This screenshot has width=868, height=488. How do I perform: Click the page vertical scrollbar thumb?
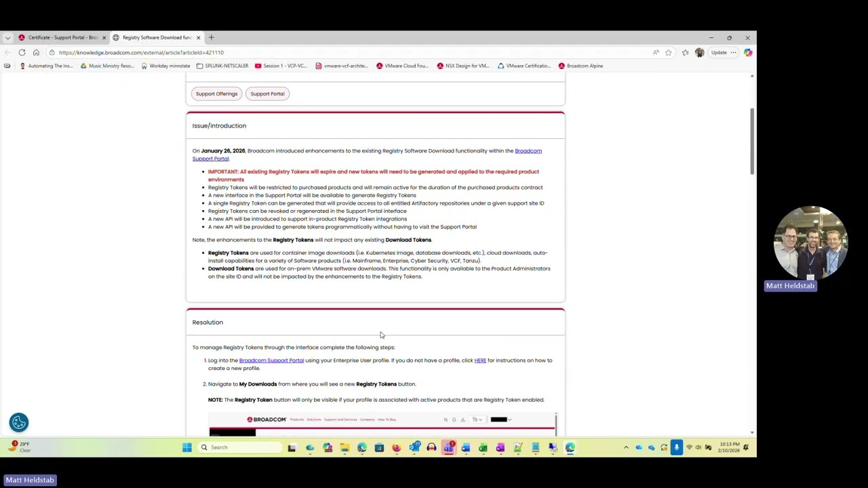tap(751, 140)
